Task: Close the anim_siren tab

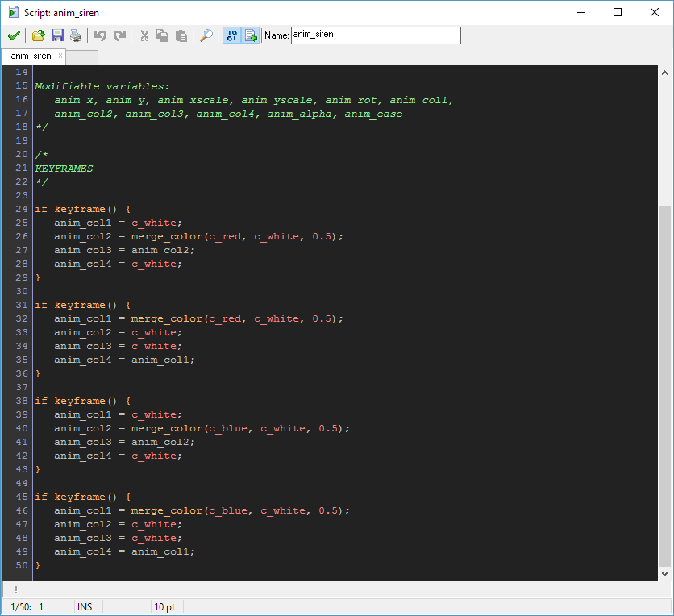Action: pos(60,56)
